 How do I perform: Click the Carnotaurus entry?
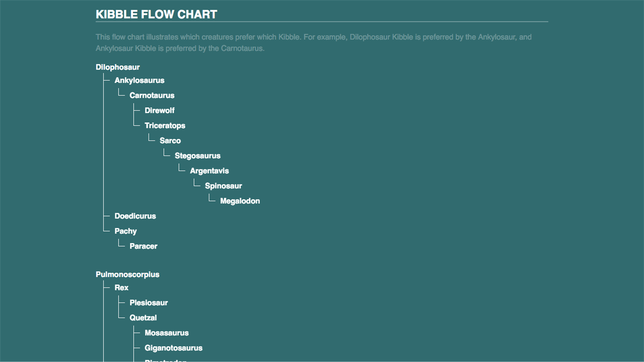[152, 96]
